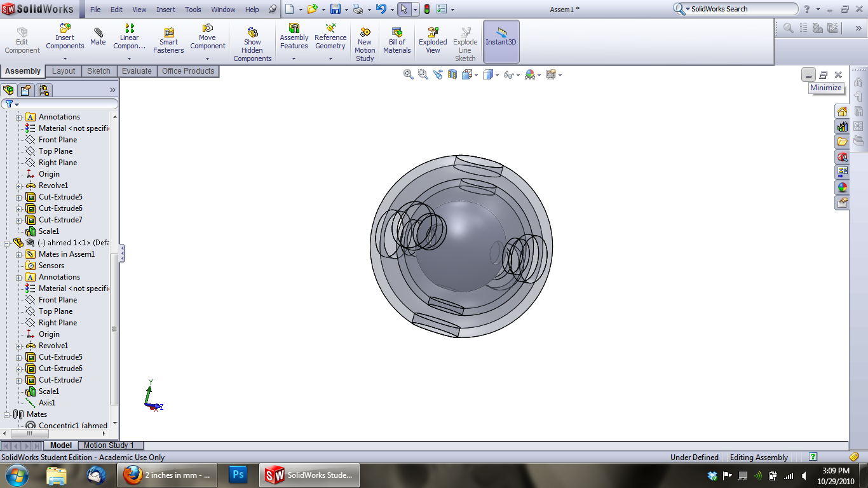Switch to FeatureManager design tree tab
868x488 pixels.
pyautogui.click(x=8, y=90)
